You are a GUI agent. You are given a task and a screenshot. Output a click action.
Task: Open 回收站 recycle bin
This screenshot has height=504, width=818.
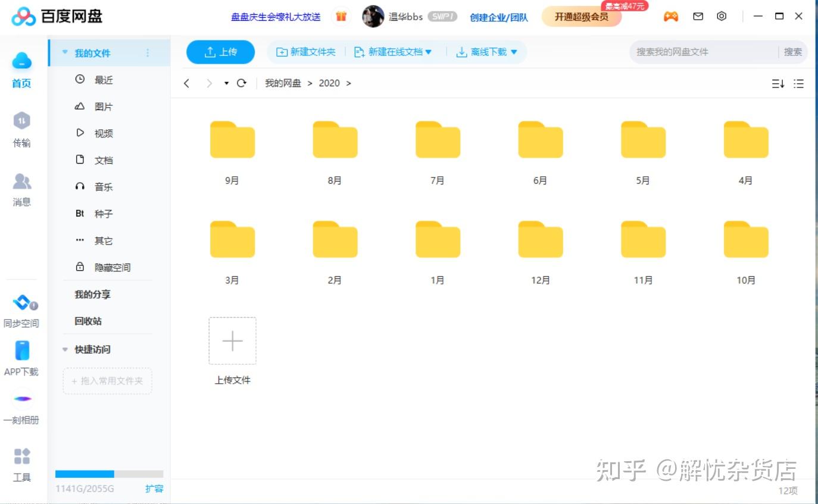pos(88,321)
